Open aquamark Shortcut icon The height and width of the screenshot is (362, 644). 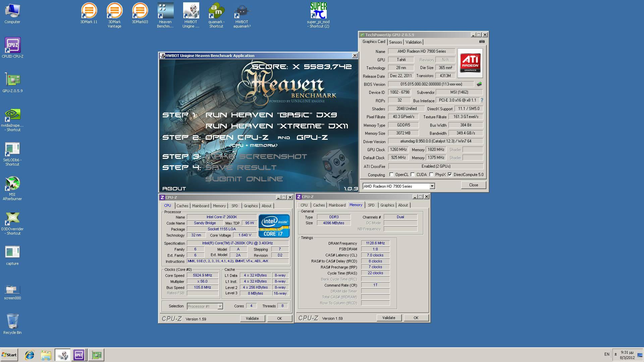click(x=216, y=15)
